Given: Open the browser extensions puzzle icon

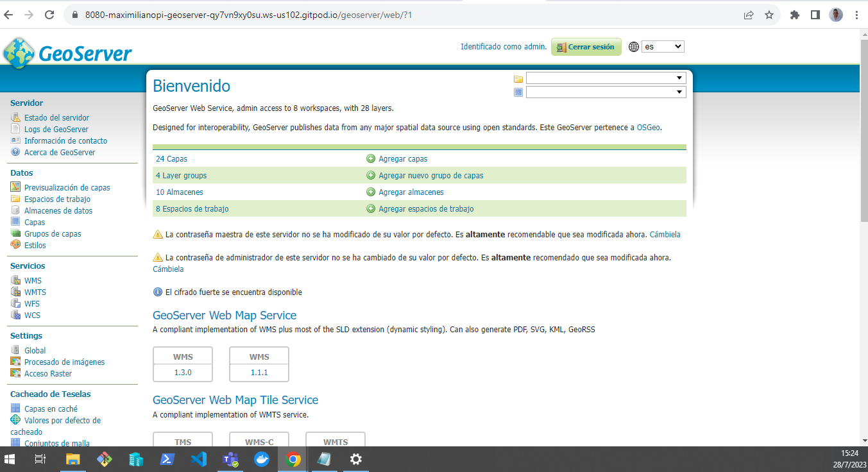Looking at the screenshot, I should tap(795, 15).
